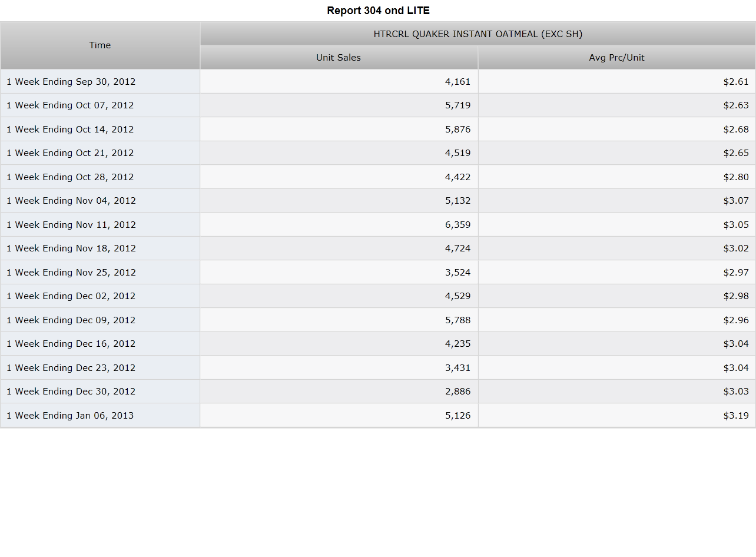This screenshot has height=557, width=756.
Task: Select unit sales value 5,788
Action: pyautogui.click(x=457, y=320)
